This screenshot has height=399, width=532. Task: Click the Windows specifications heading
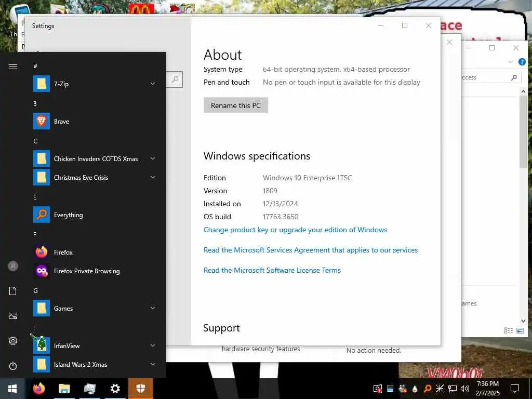pos(257,156)
